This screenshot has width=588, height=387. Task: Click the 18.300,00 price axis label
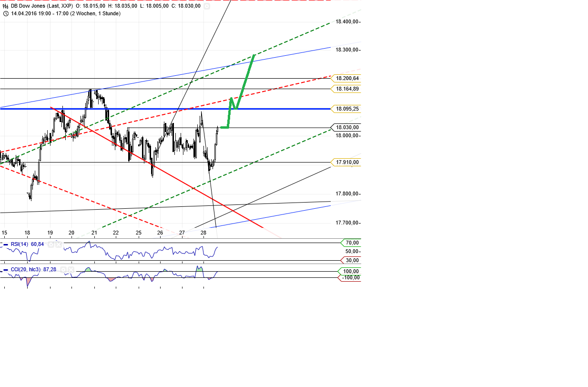tap(347, 50)
